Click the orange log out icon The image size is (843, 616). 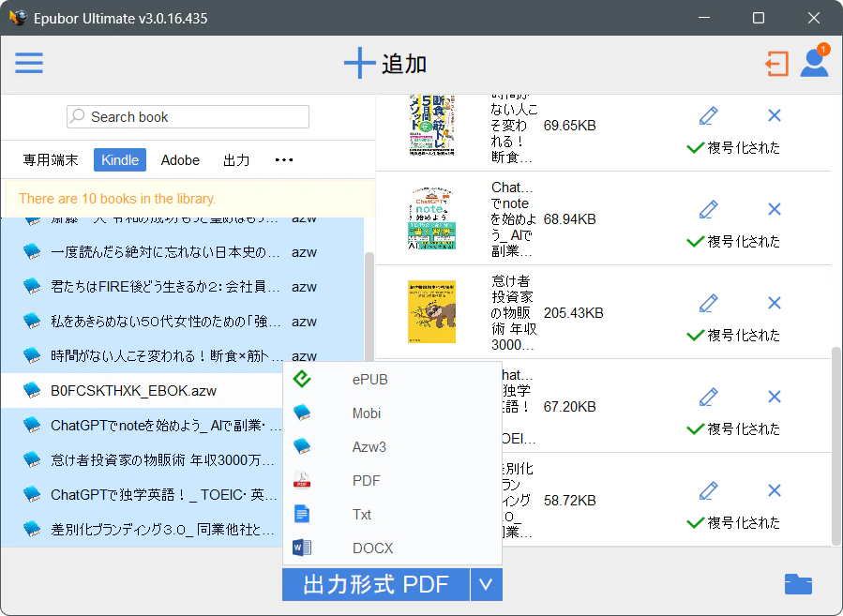point(776,64)
